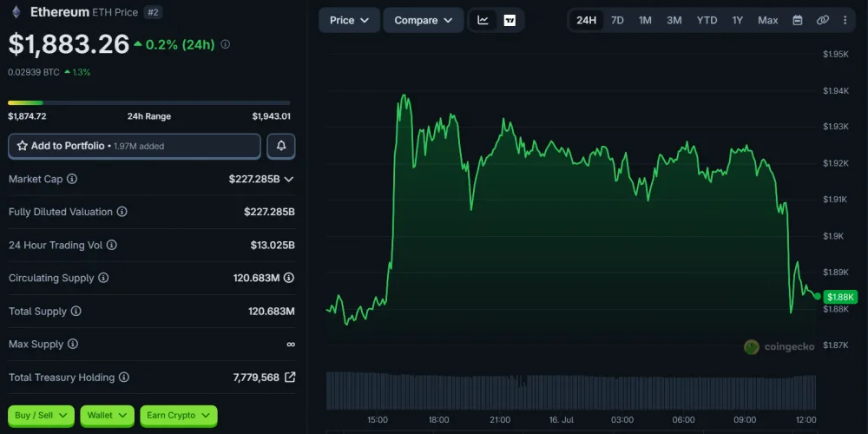The height and width of the screenshot is (434, 868).
Task: Select the 1Y timeframe tab
Action: click(x=737, y=21)
